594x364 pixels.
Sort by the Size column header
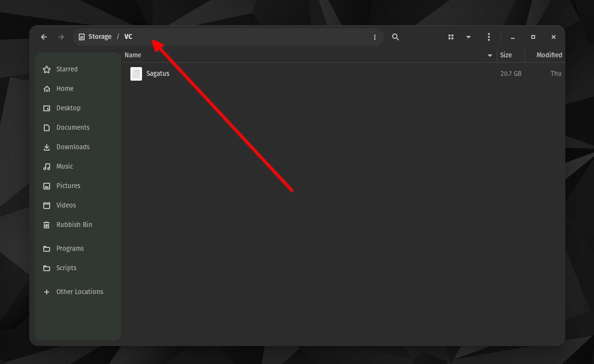[x=506, y=55]
